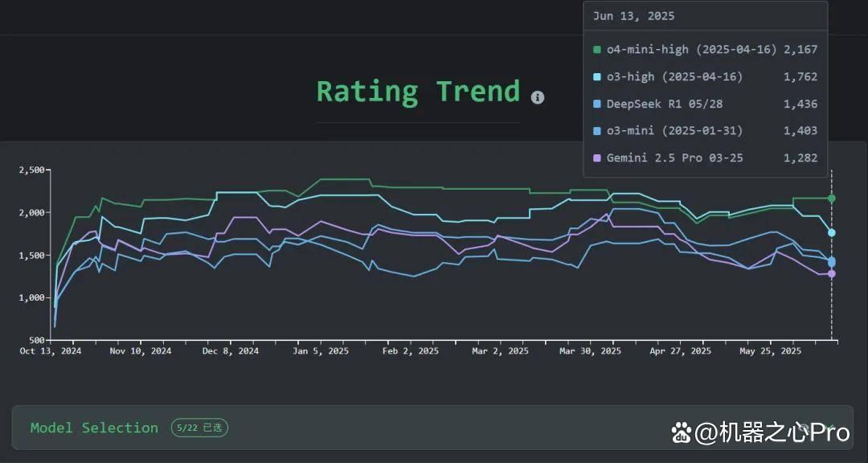Click the green o4-mini-high endpoint marker
The height and width of the screenshot is (463, 868).
click(832, 199)
